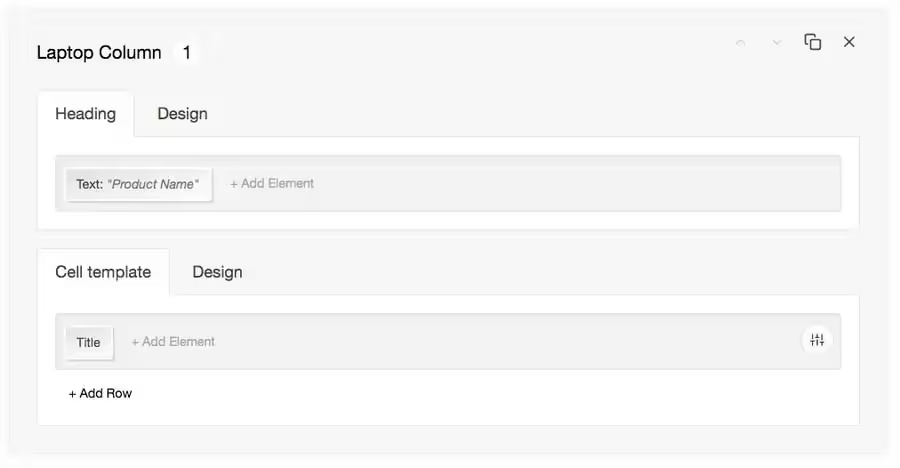Duplicate the Laptop Column

click(x=812, y=42)
